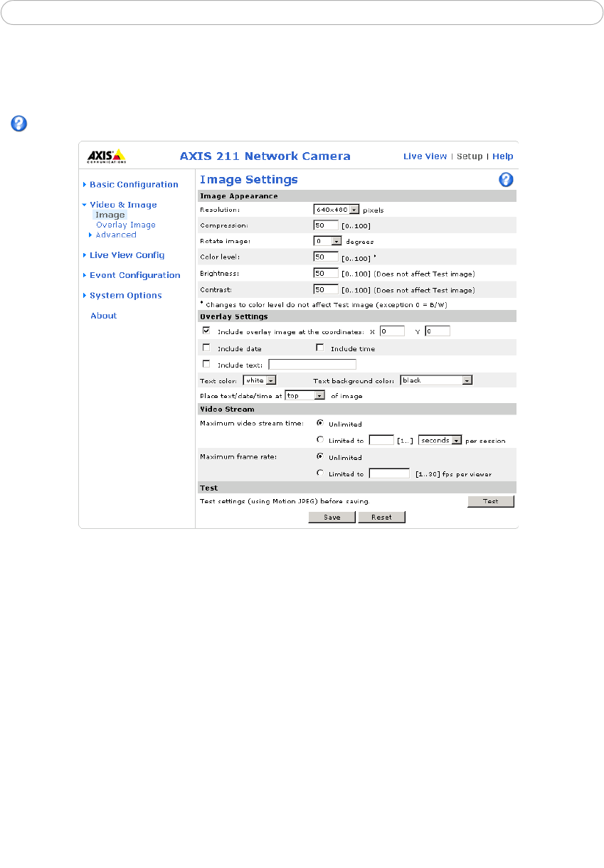The width and height of the screenshot is (604, 868).
Task: Open the About page
Action: (104, 316)
